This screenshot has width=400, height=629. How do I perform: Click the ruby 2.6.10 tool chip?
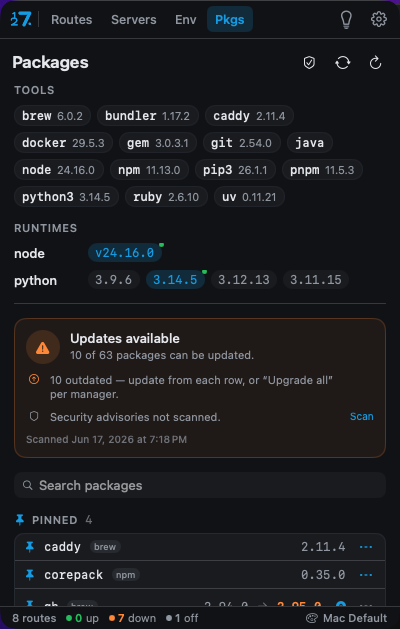(x=166, y=197)
